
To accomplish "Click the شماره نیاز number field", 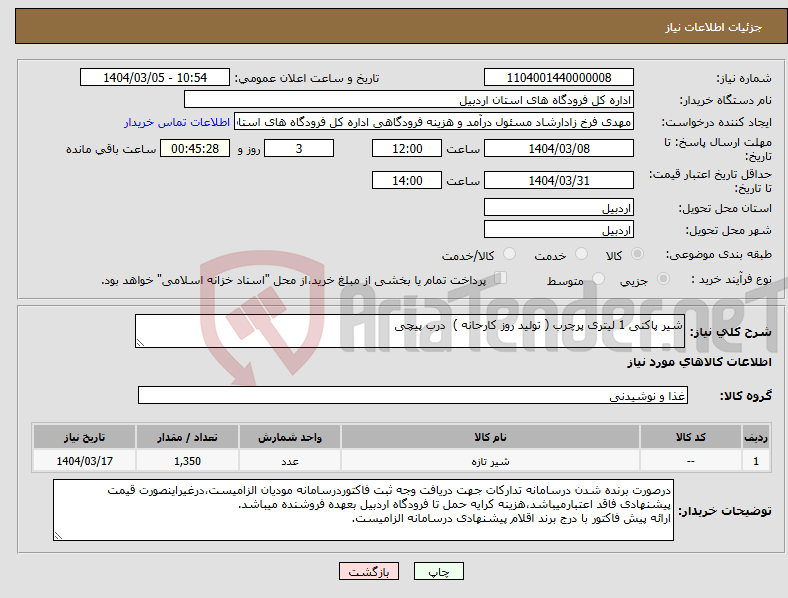I will coord(558,77).
